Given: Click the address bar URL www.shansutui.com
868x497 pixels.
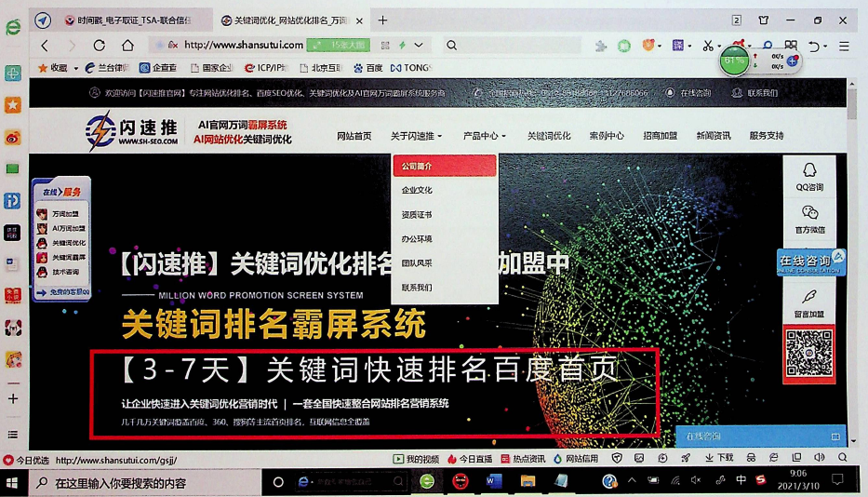Looking at the screenshot, I should tap(244, 45).
